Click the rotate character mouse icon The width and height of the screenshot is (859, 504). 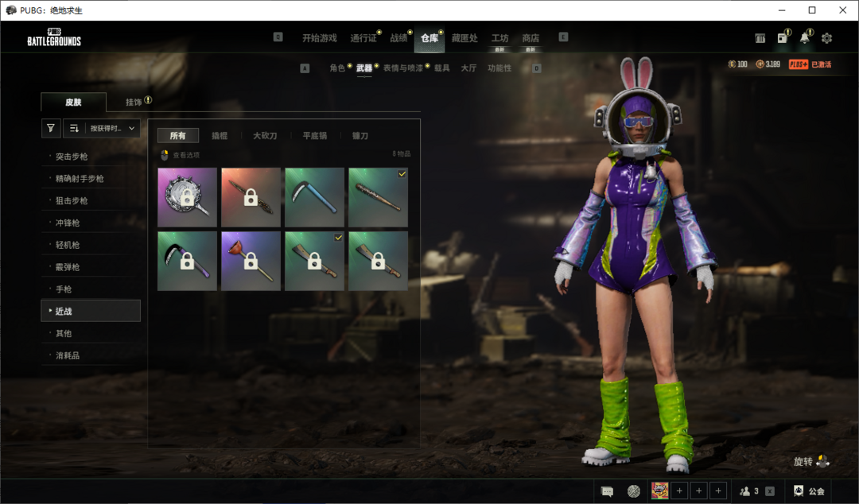[822, 461]
